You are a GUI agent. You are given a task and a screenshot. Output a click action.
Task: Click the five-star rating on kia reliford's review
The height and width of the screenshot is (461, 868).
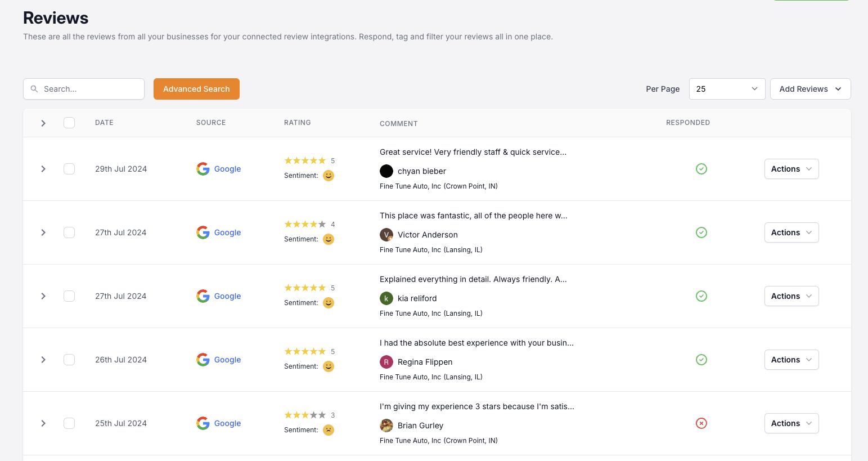pos(305,288)
